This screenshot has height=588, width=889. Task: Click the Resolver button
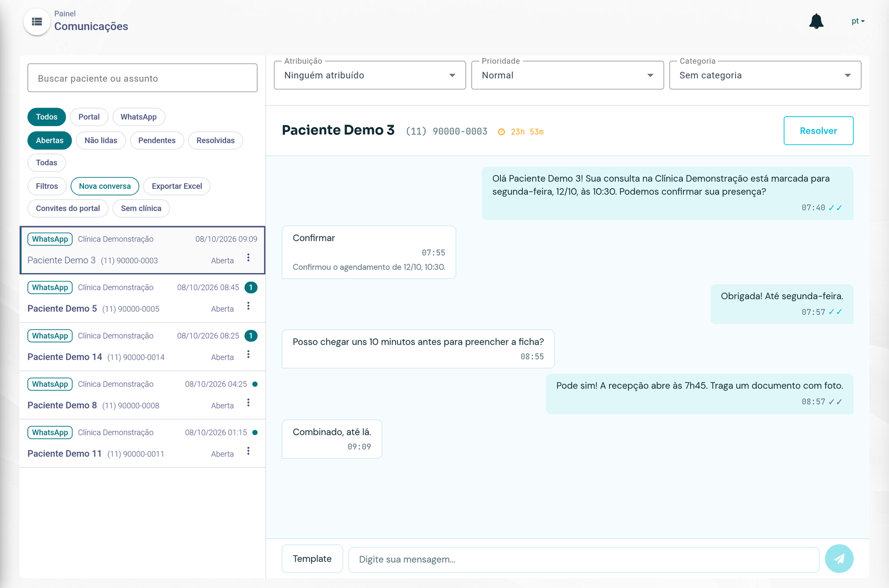coord(818,130)
